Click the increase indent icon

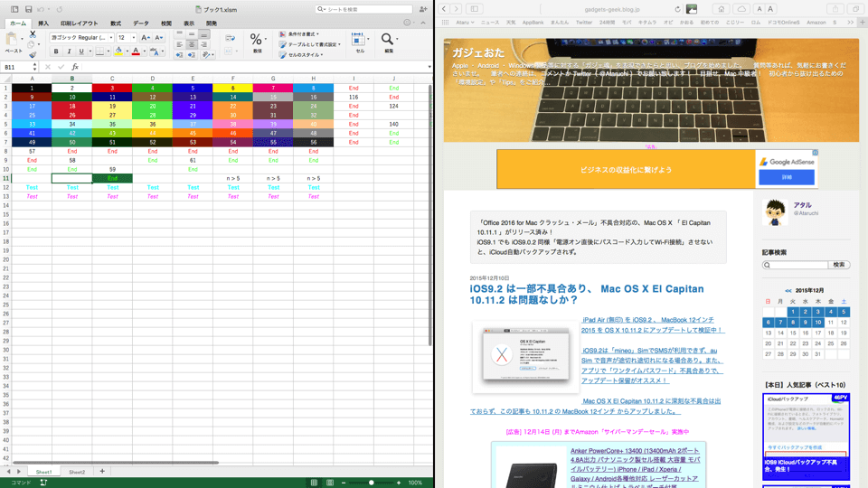pyautogui.click(x=192, y=55)
